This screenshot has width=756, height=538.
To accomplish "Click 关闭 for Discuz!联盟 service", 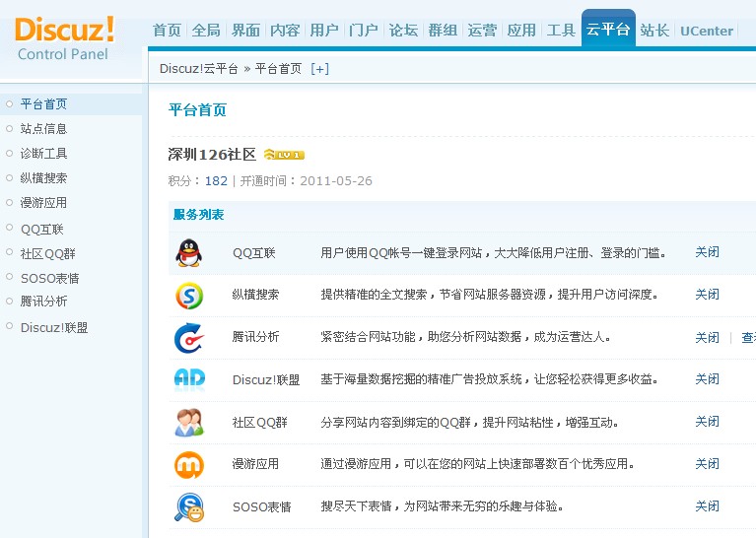I will coord(707,379).
